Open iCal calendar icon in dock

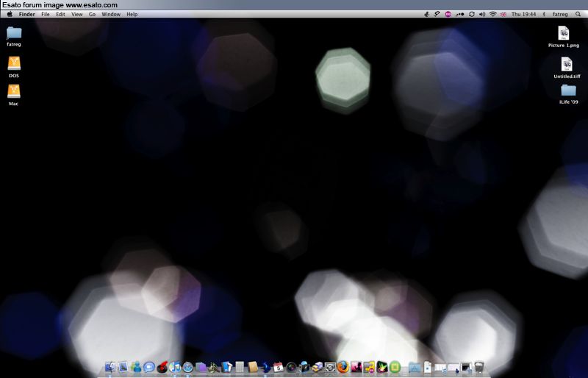279,367
